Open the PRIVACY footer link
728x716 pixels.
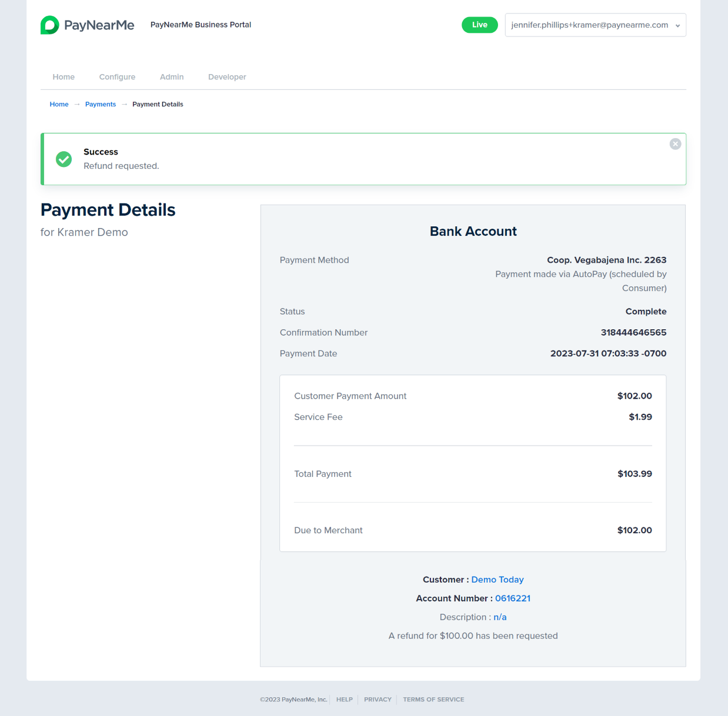coord(378,700)
